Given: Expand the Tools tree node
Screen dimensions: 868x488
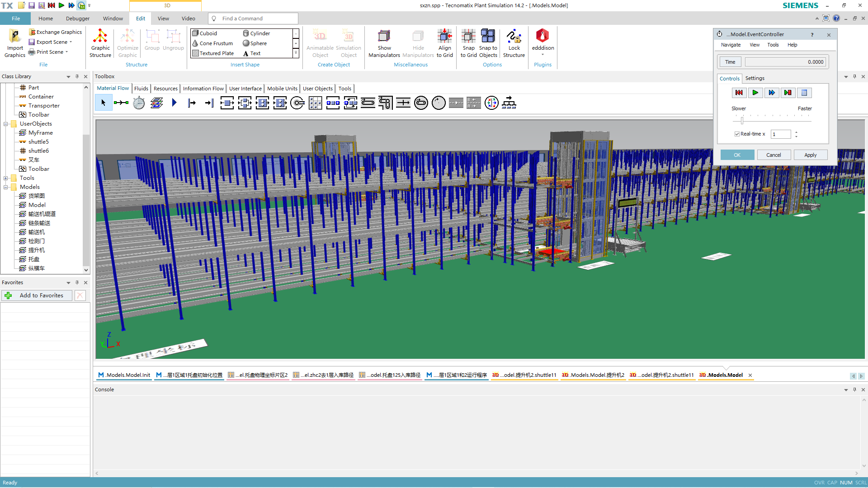Looking at the screenshot, I should 5,178.
